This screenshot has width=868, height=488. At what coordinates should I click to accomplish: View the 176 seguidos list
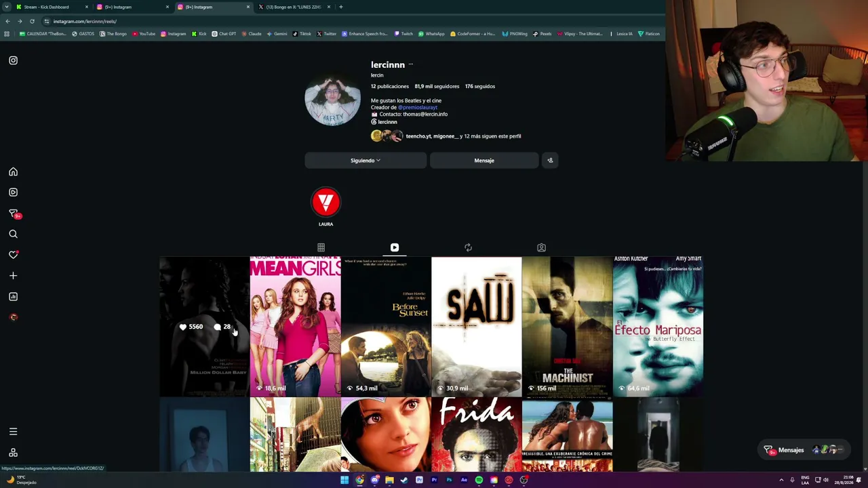click(x=480, y=86)
